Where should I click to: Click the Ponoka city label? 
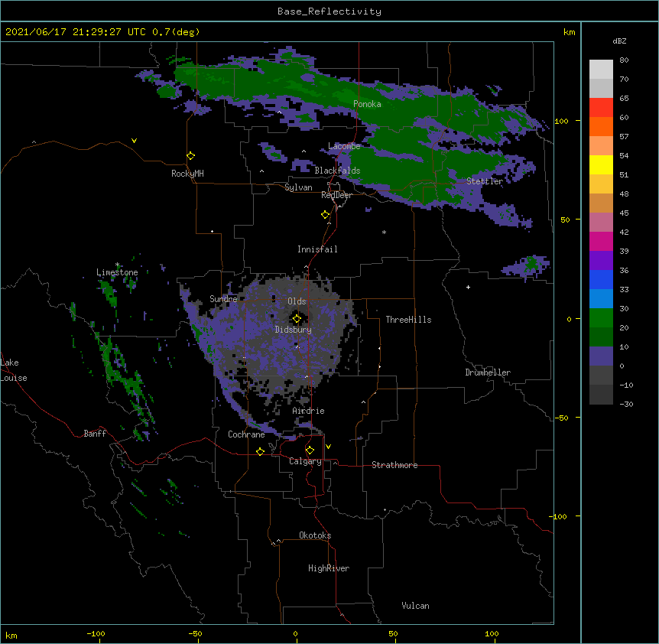[x=367, y=104]
